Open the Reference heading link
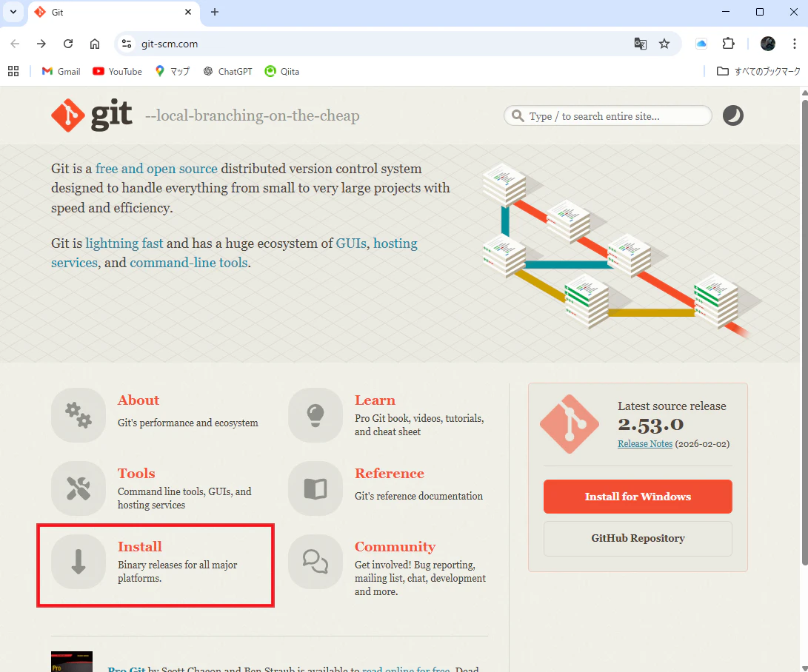The width and height of the screenshot is (808, 672). click(x=389, y=473)
